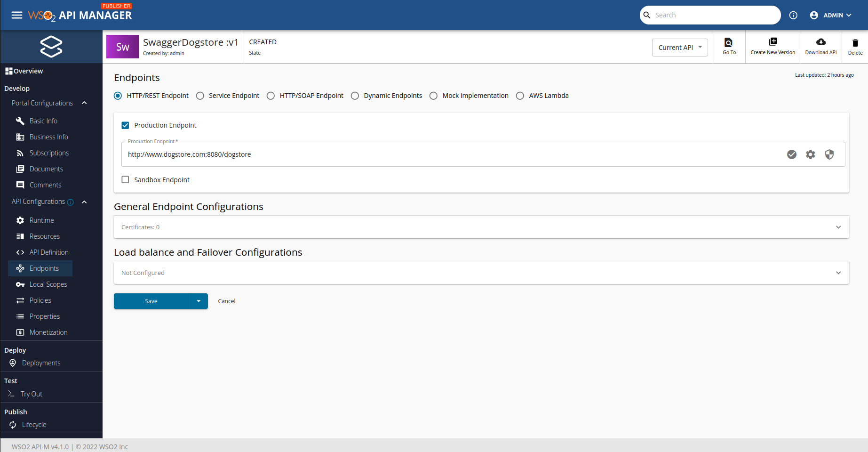Click the Basic Info wrench icon

click(x=20, y=121)
